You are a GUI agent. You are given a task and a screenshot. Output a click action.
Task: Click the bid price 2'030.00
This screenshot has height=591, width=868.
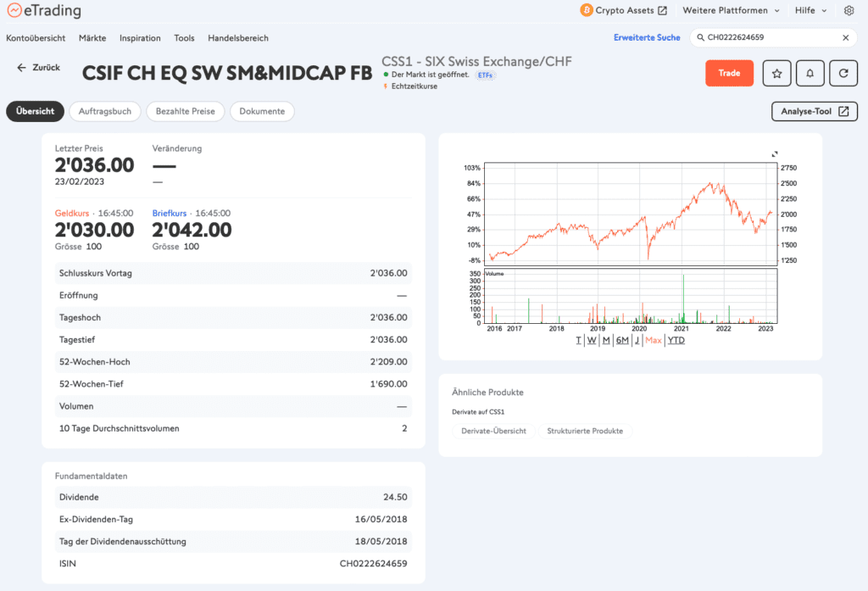click(x=94, y=230)
